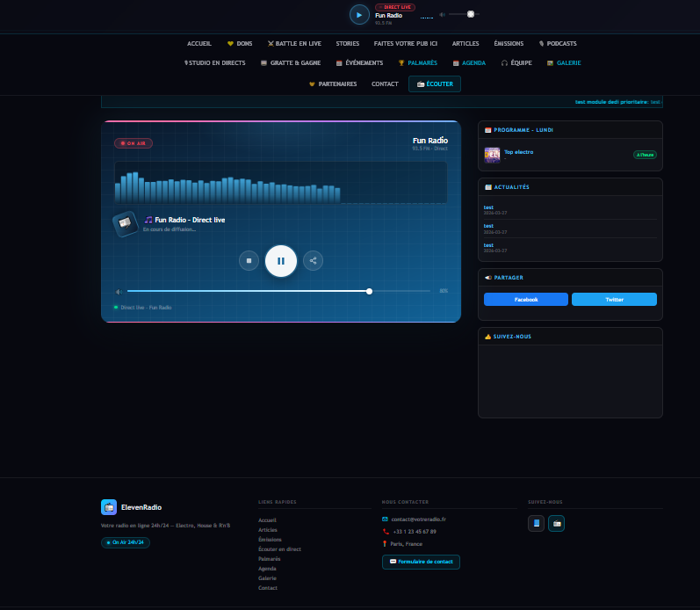Stop the main player playback
This screenshot has width=700, height=610.
click(249, 261)
